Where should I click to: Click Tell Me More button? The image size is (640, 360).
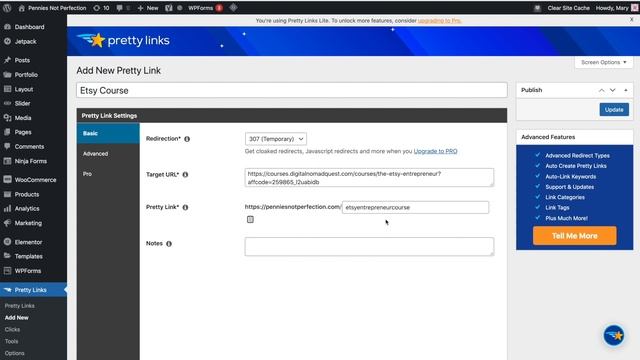tap(575, 236)
